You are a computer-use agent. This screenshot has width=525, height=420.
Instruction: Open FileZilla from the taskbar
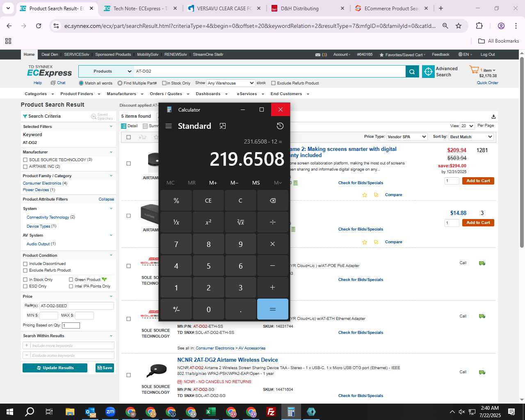(271, 412)
